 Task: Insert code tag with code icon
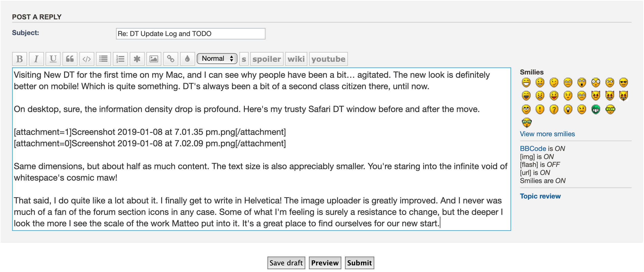[x=86, y=59]
